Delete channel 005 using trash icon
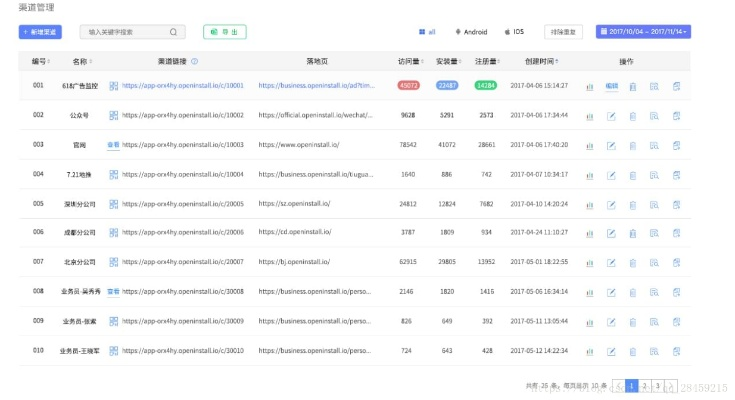Viewport: 735px width, 400px height. pyautogui.click(x=632, y=204)
